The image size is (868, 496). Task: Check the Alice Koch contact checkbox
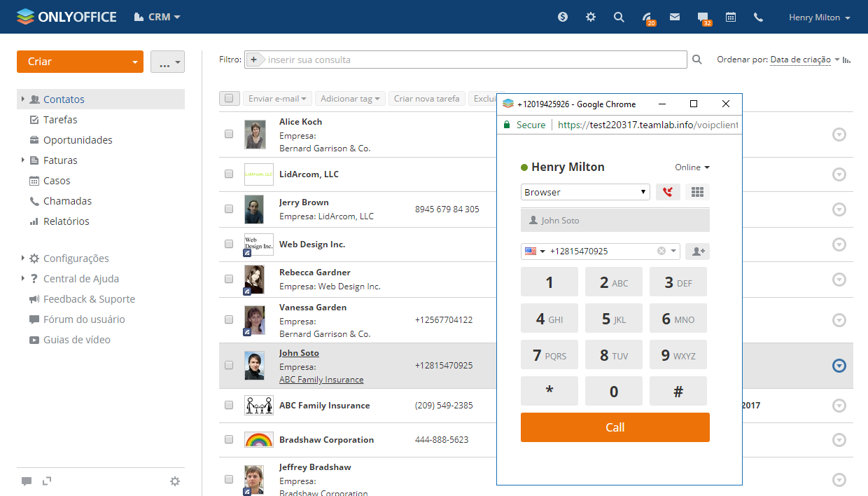[229, 134]
